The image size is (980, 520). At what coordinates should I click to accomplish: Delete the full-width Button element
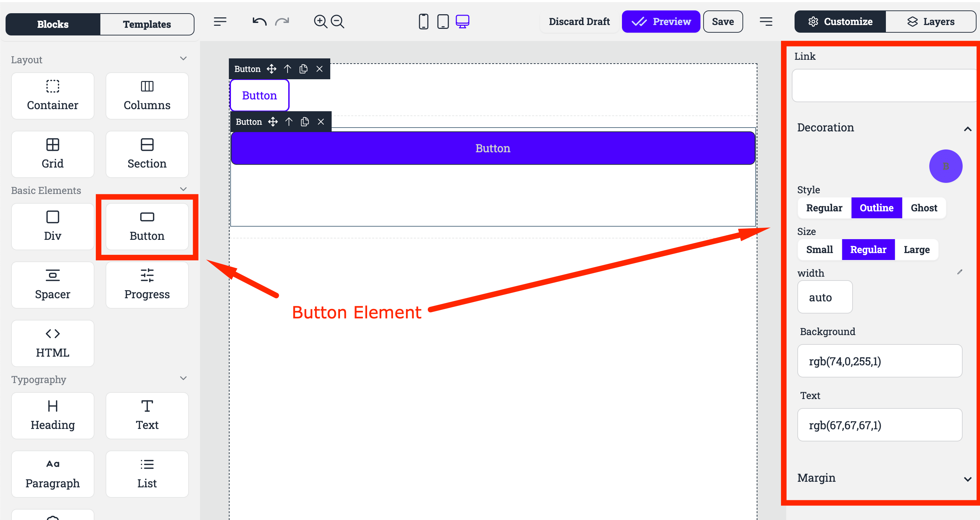coord(321,122)
